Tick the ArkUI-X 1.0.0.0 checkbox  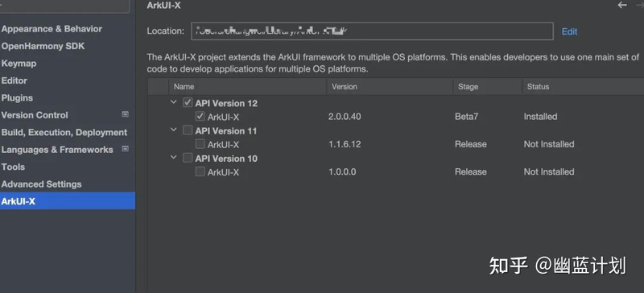[200, 171]
